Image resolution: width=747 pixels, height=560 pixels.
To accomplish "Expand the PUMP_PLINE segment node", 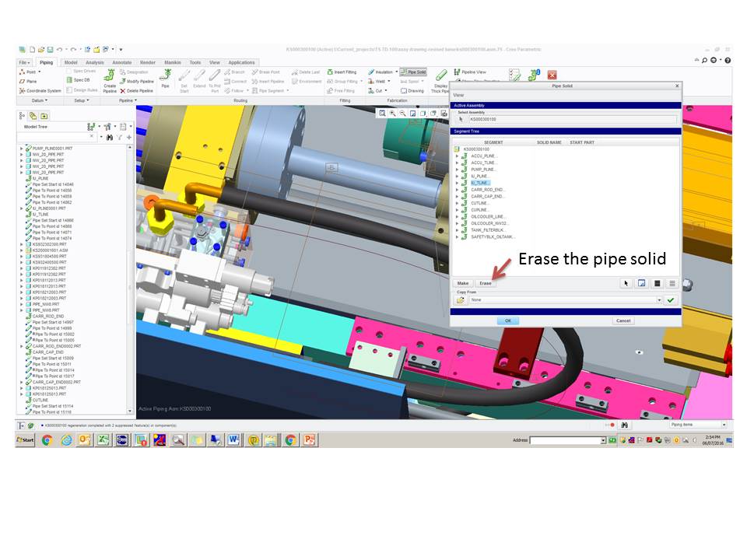I will (x=457, y=169).
